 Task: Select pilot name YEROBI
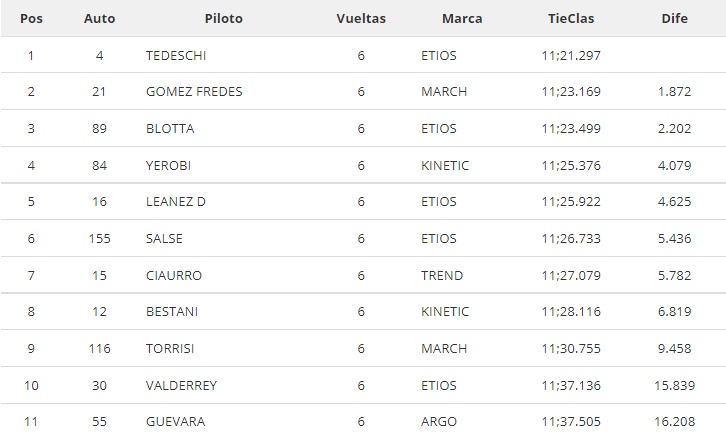168,165
